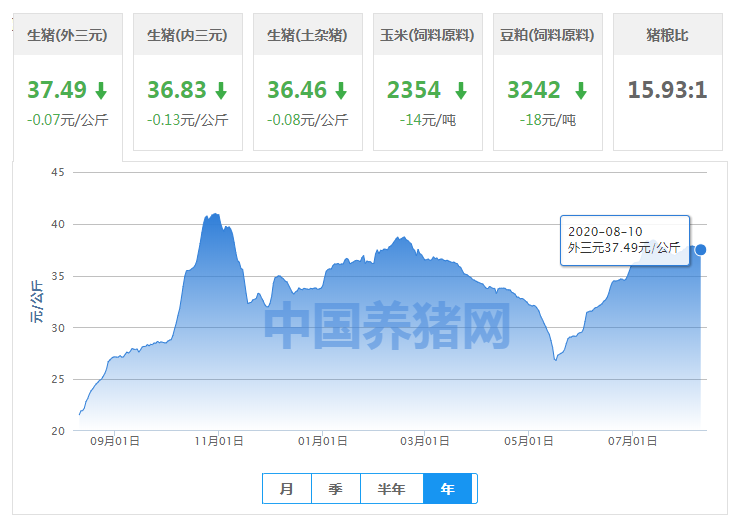735x525 pixels.
Task: Select the 生猪(土杂猪) price tab
Action: click(x=308, y=82)
